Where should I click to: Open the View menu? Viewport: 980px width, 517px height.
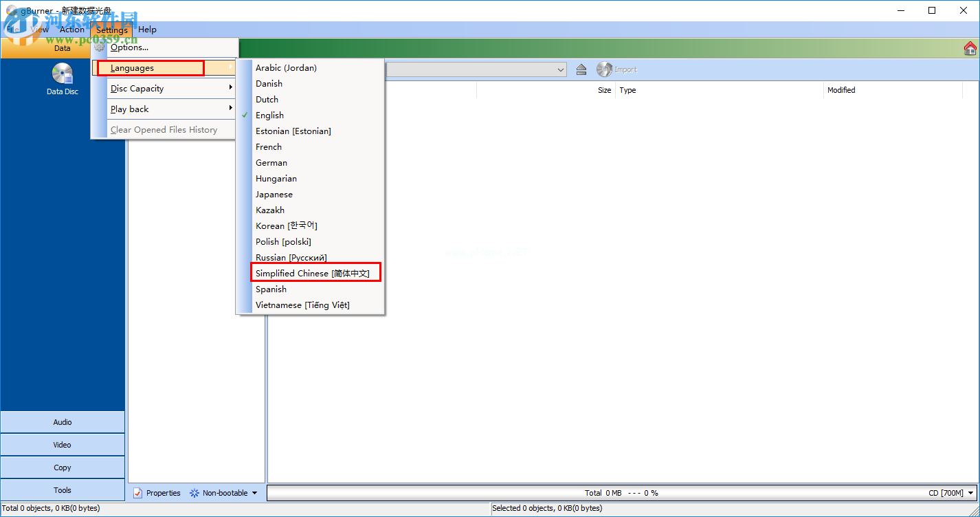click(40, 30)
